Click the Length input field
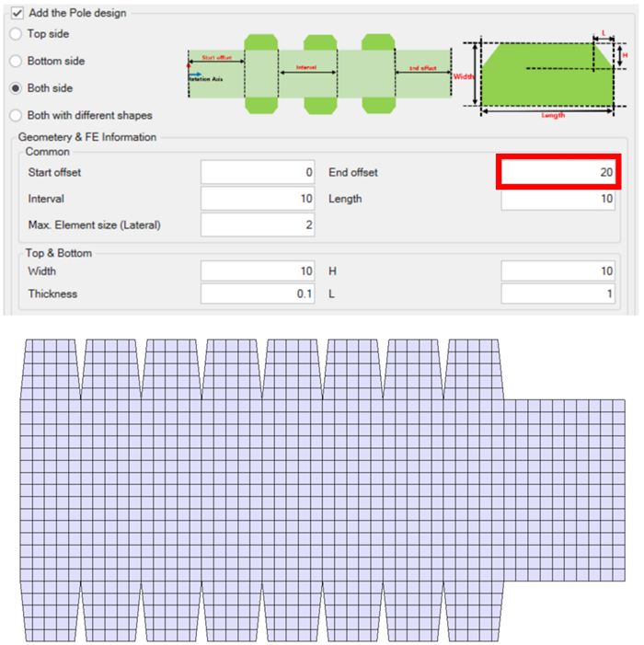Screen dimensions: 644x645 pyautogui.click(x=558, y=199)
